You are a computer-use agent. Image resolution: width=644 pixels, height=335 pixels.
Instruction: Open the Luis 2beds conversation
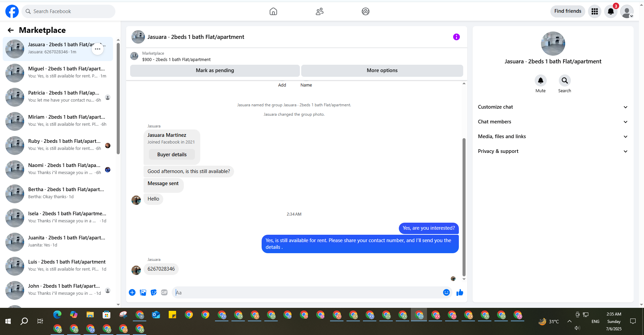click(58, 266)
